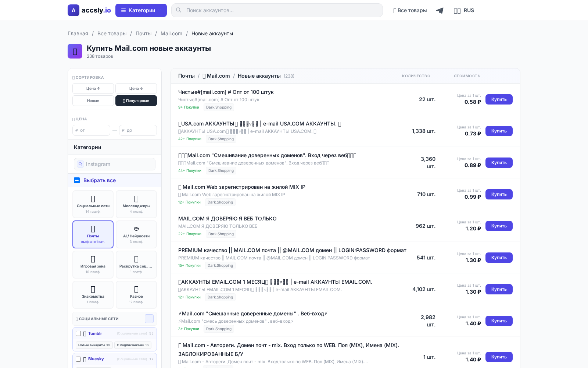Open Все товары breadcrumb link
The width and height of the screenshot is (588, 368).
(x=112, y=33)
